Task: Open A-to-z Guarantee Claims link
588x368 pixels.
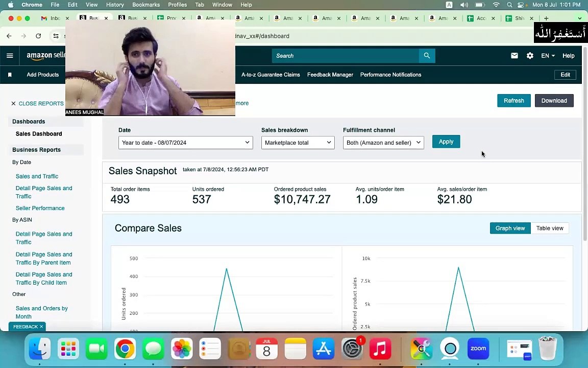Action: [x=271, y=75]
